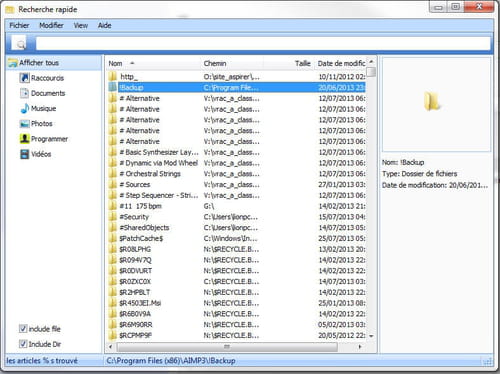The height and width of the screenshot is (374, 500).
Task: Select the http_ result name
Action: point(129,77)
